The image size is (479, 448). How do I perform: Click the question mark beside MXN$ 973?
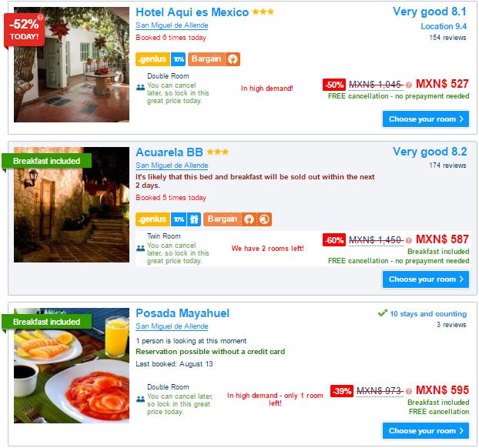point(409,391)
